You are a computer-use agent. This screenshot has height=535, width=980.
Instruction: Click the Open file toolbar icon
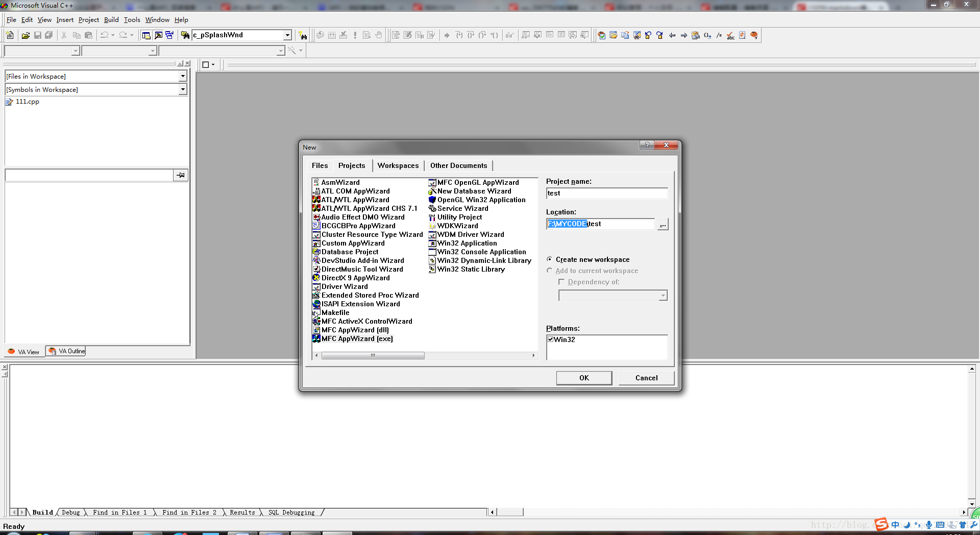(26, 35)
